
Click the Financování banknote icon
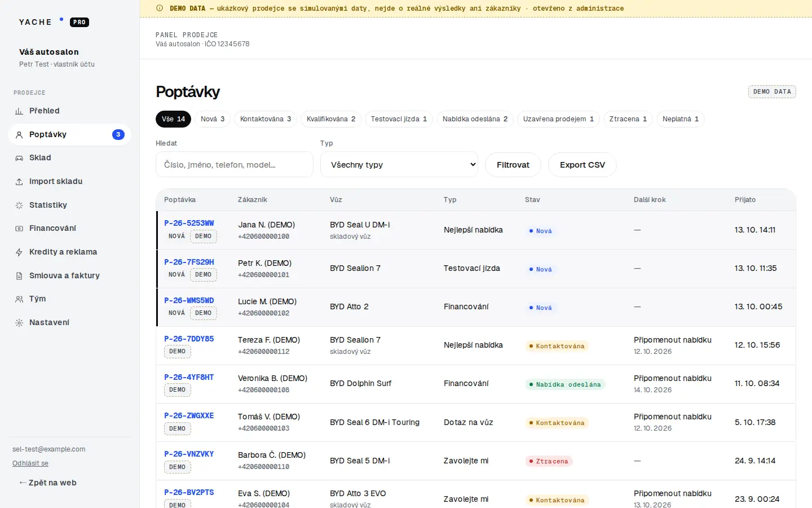coord(19,229)
